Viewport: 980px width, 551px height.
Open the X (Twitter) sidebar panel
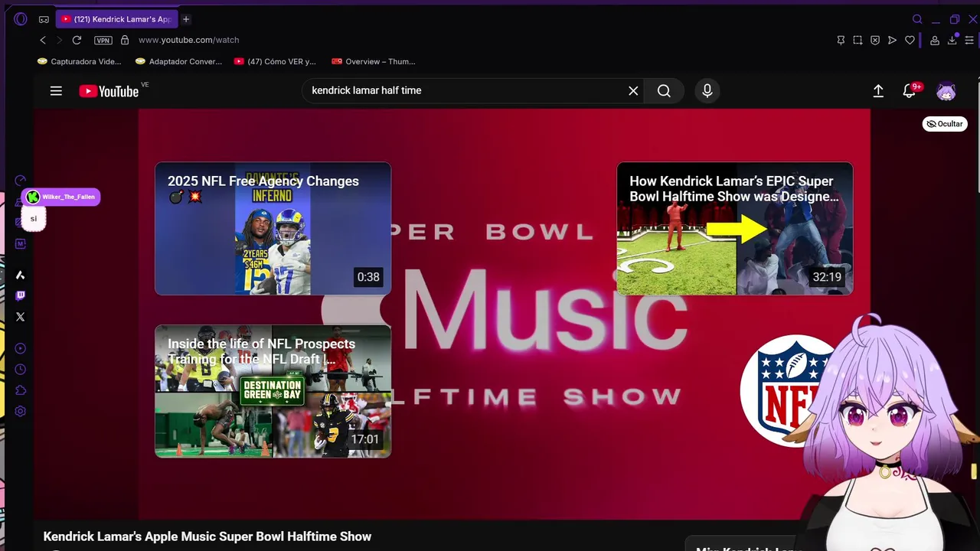[x=20, y=316]
